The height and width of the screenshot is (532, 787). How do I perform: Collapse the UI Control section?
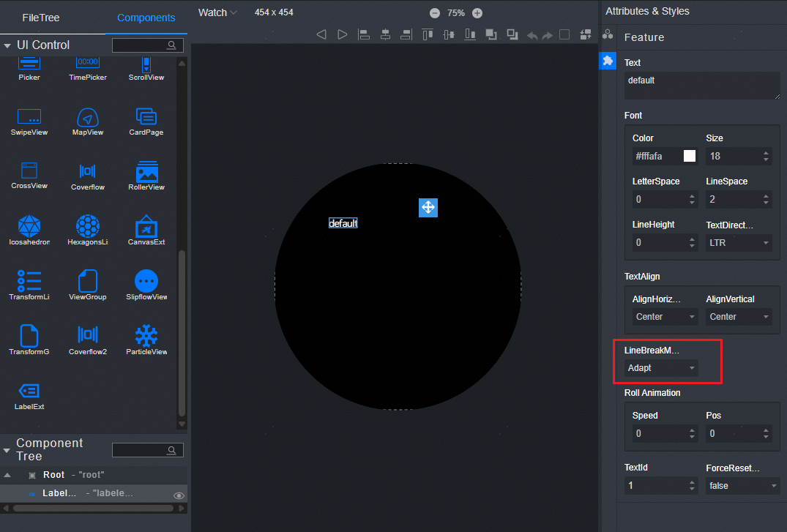point(7,45)
